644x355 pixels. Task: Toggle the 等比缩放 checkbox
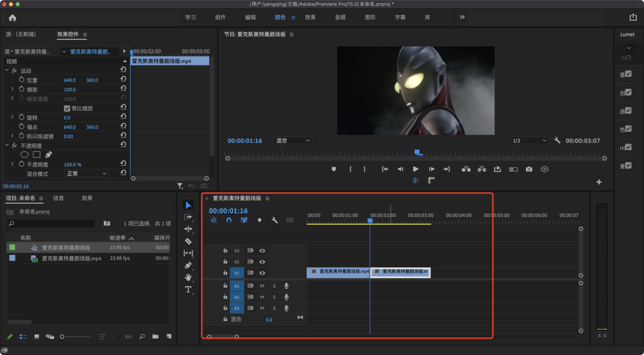(x=67, y=108)
